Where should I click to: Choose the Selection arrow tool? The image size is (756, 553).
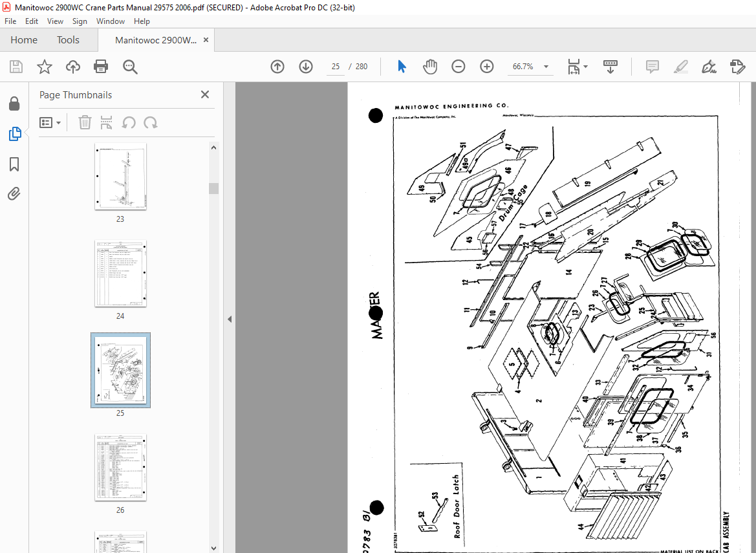tap(402, 67)
